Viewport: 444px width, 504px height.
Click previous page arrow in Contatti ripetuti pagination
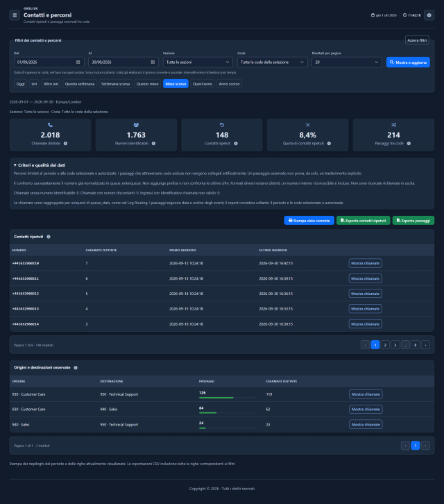365,345
